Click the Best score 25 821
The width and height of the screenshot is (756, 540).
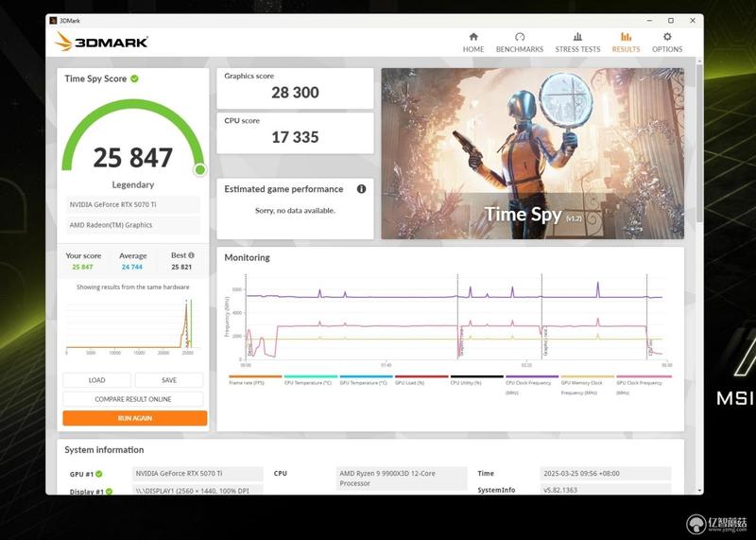point(181,267)
